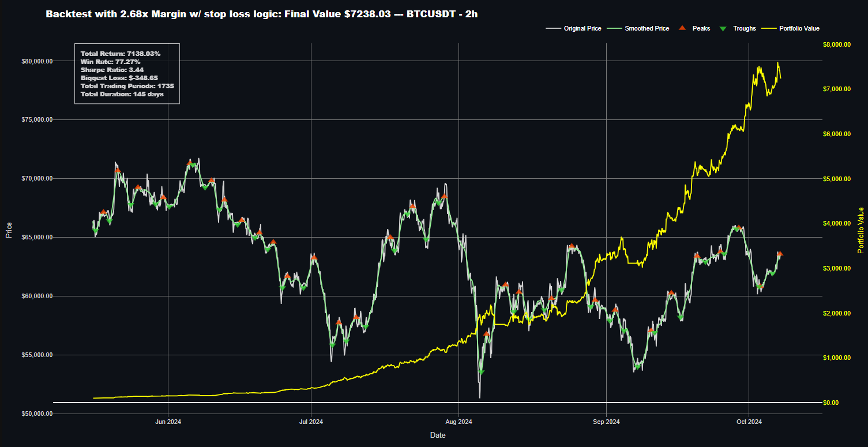This screenshot has width=868, height=447.
Task: Click the Sep 2024 x-axis label
Action: tap(607, 422)
